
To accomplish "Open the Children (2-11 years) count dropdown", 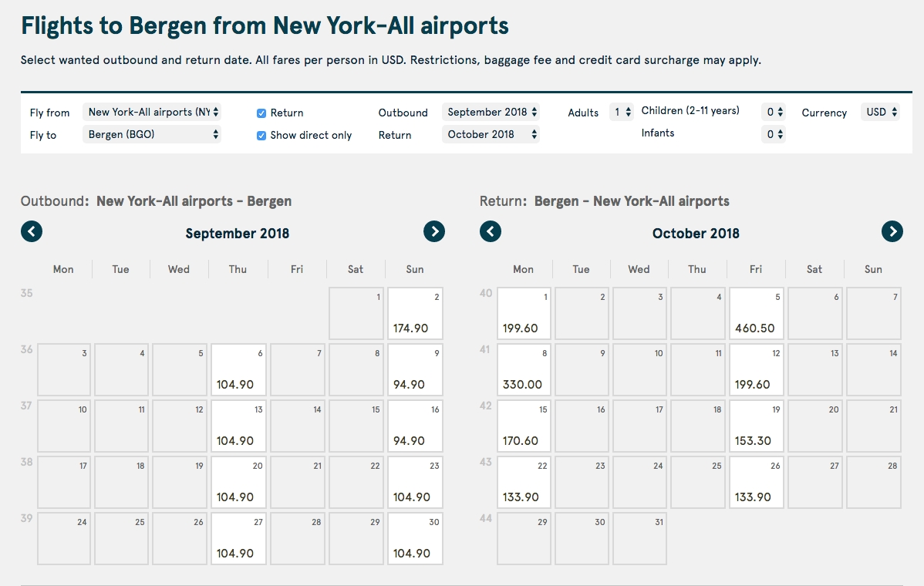I will point(774,112).
